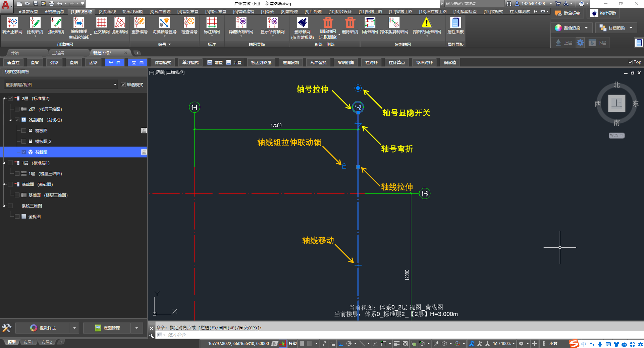644x348 pixels.
Task: Click the 删除轴线 delete axis icon
Action: (350, 25)
